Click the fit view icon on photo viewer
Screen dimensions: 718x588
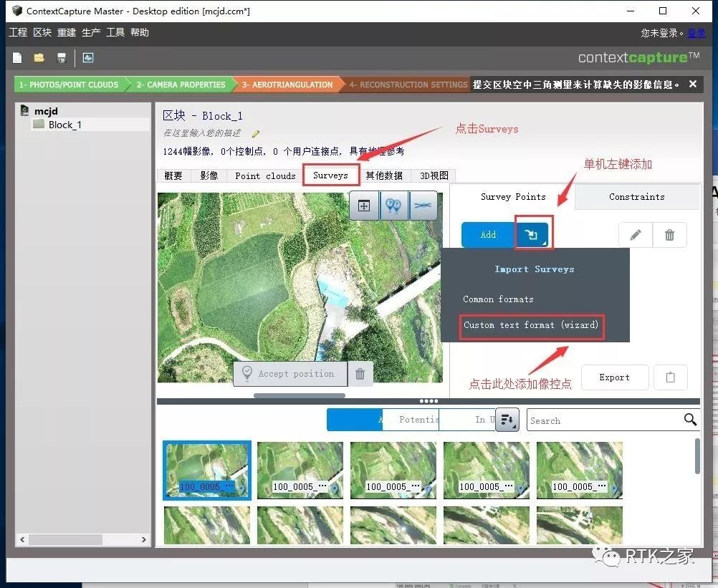click(364, 206)
